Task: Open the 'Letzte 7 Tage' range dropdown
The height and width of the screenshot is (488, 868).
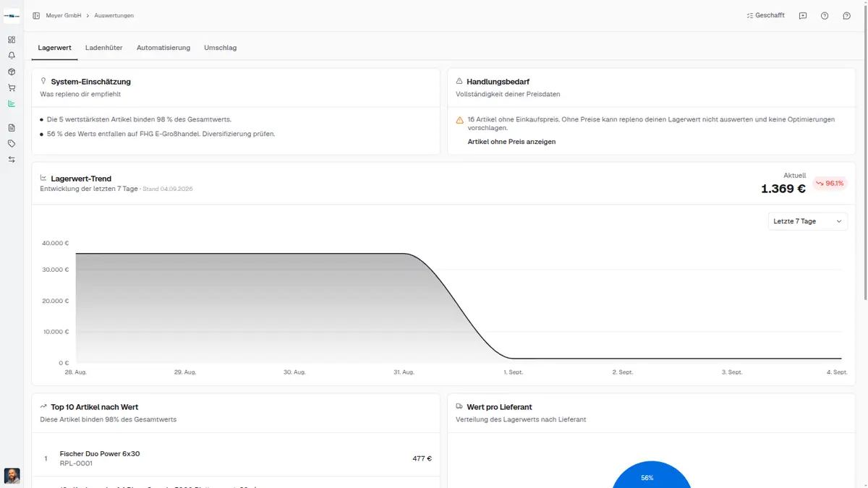Action: [x=808, y=221]
